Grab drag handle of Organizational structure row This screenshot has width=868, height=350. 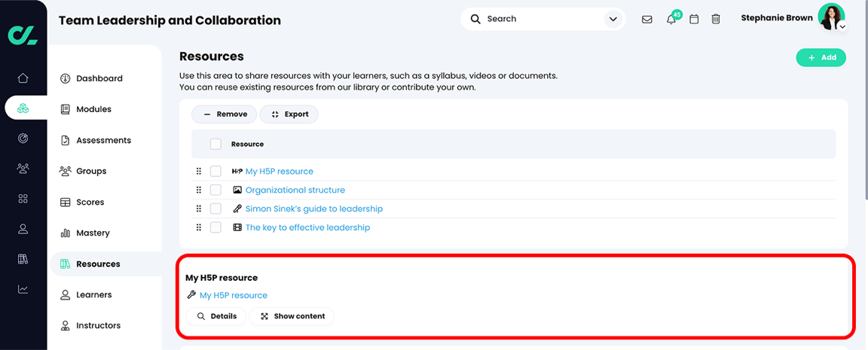pyautogui.click(x=199, y=190)
